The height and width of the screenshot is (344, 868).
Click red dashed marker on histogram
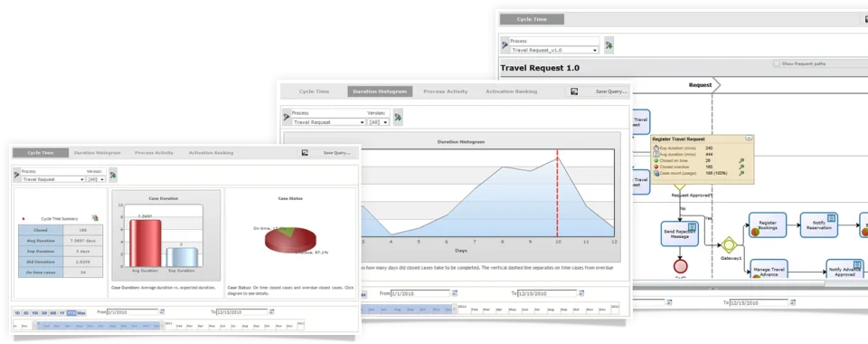558,193
